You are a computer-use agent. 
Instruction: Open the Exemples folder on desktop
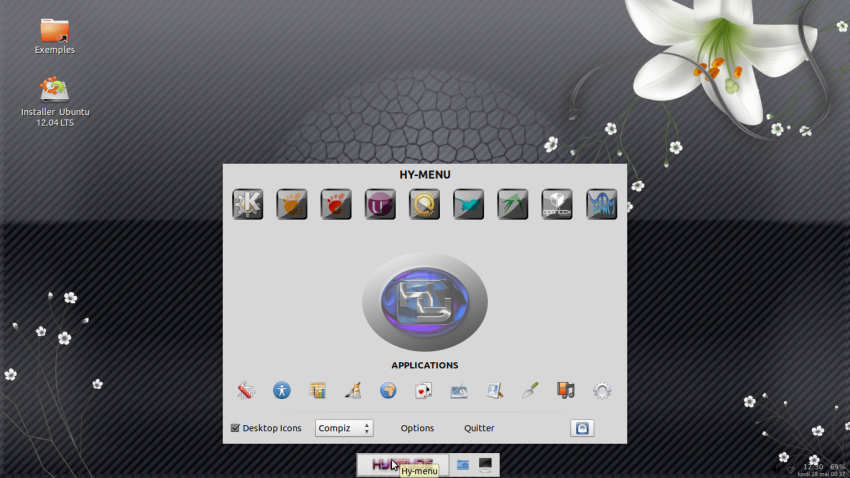click(55, 31)
